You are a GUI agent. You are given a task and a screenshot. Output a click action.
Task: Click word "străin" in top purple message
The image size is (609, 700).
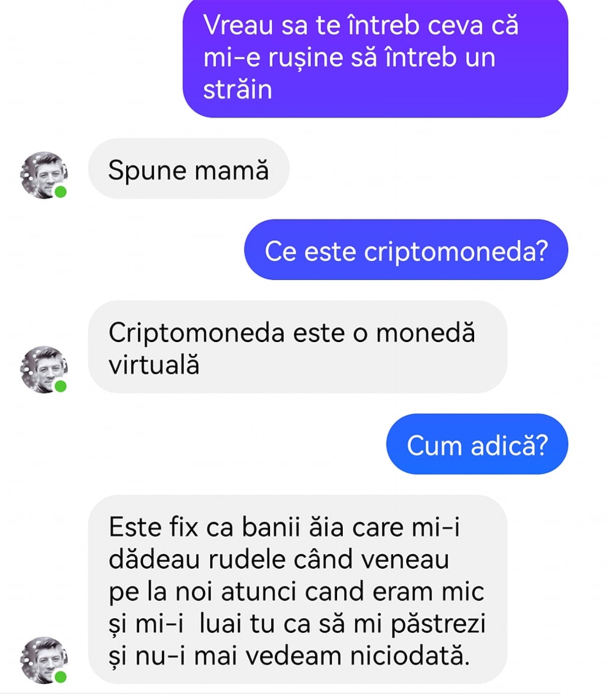tap(237, 90)
